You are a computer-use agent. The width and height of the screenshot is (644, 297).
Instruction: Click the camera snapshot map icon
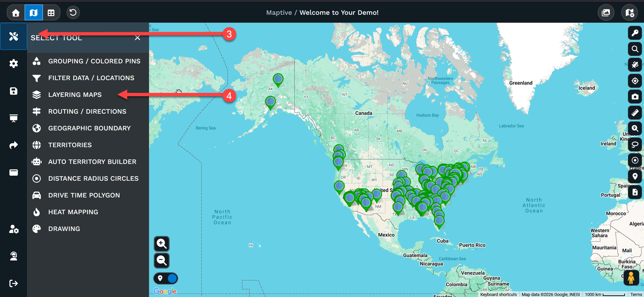point(635,97)
